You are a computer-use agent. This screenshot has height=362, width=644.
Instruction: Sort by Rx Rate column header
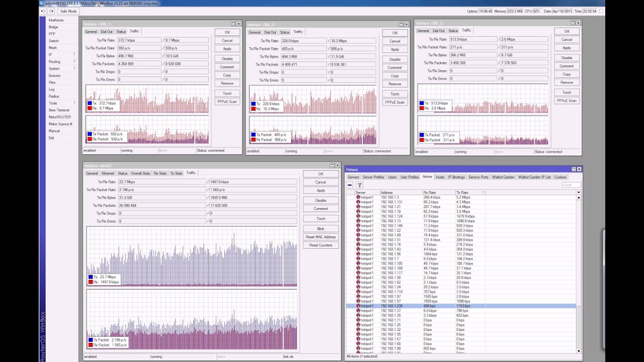(439, 193)
